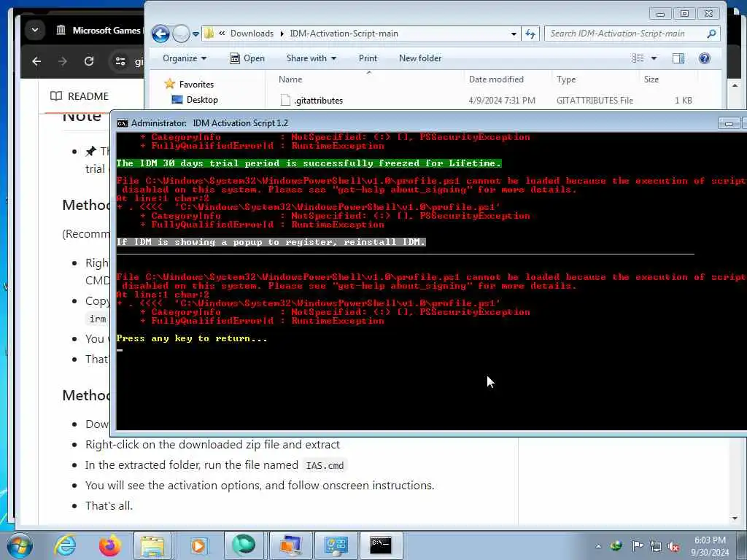
Task: Open the muted volume tray icon
Action: (x=674, y=547)
